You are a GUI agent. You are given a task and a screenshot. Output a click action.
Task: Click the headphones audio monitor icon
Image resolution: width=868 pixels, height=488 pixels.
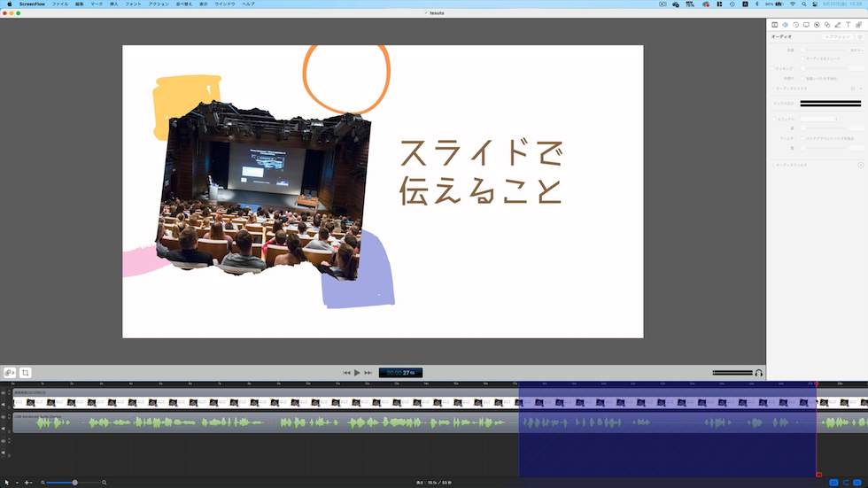[759, 373]
